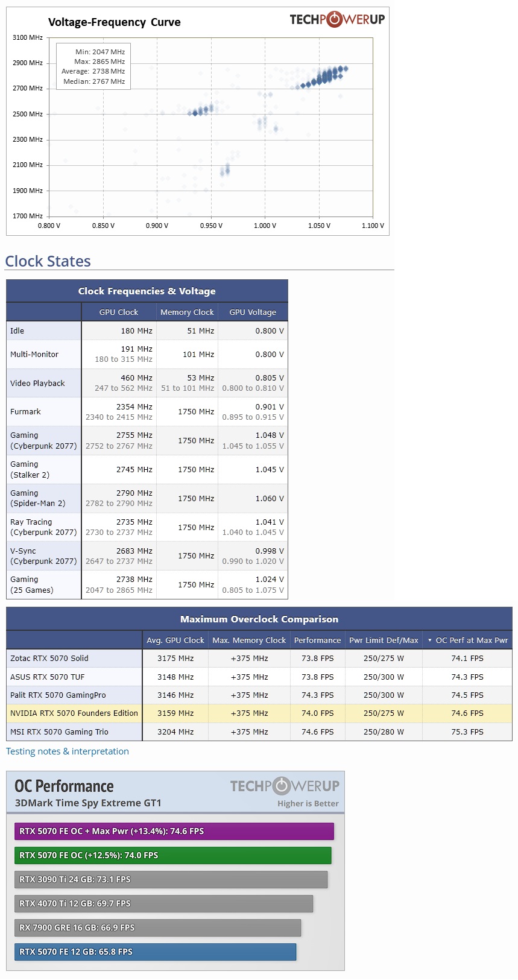Click the Multi-Monitor row label
This screenshot has height=980, width=518.
coord(34,354)
